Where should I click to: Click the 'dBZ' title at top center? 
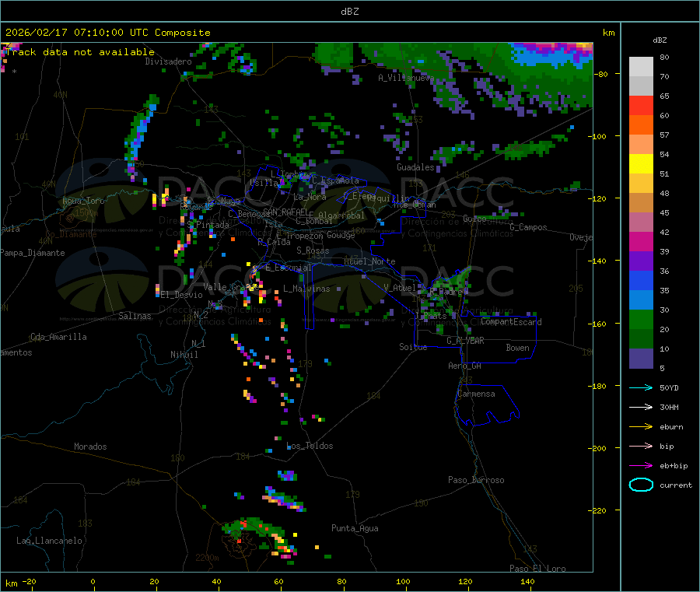point(349,12)
